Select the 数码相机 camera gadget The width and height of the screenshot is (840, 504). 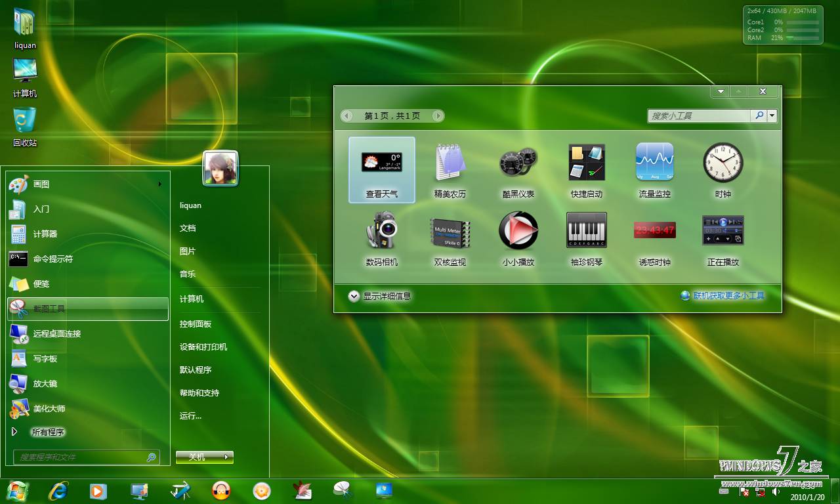click(381, 238)
